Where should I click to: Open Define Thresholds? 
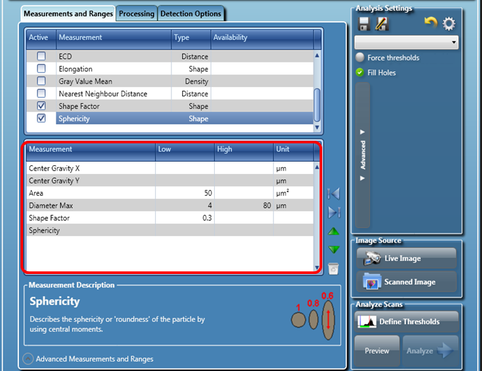click(406, 321)
